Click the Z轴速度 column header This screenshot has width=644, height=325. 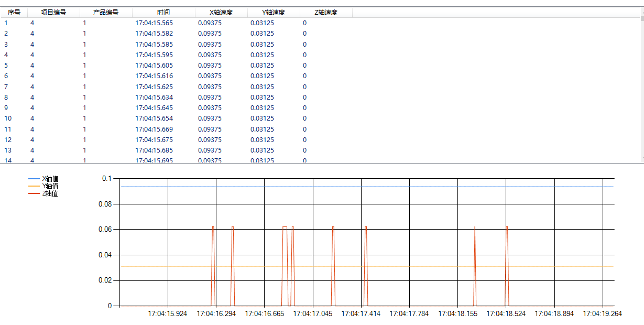point(325,12)
